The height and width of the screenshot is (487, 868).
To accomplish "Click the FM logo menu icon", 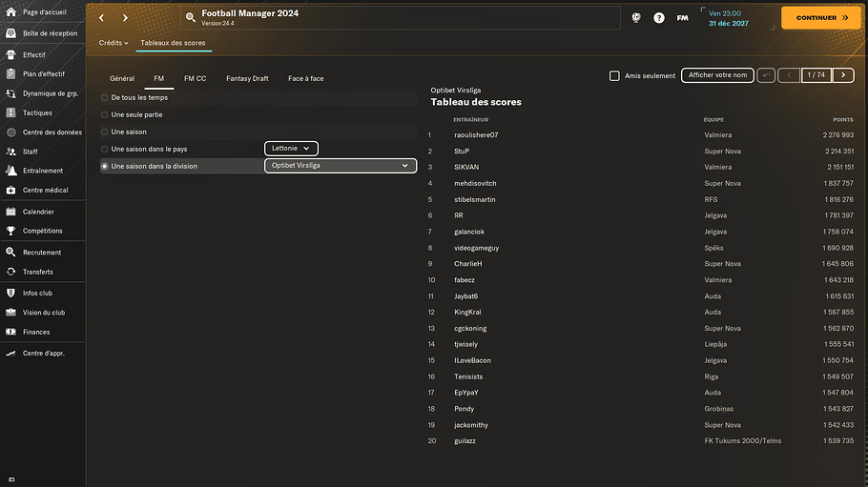I will [682, 18].
